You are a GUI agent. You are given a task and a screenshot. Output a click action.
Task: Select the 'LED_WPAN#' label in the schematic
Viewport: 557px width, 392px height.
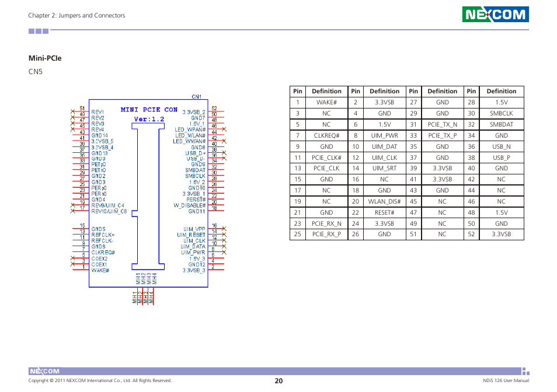click(190, 129)
